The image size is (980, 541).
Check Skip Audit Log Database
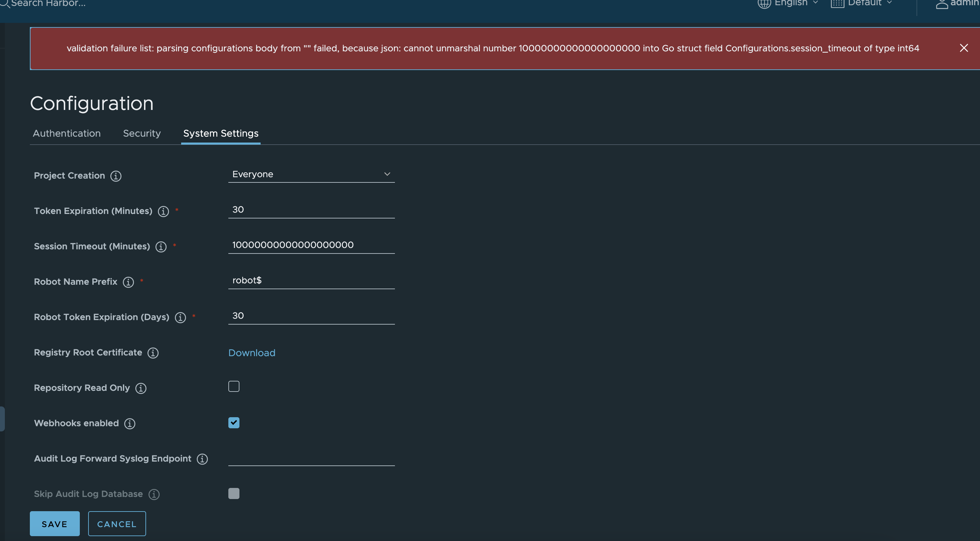point(234,493)
